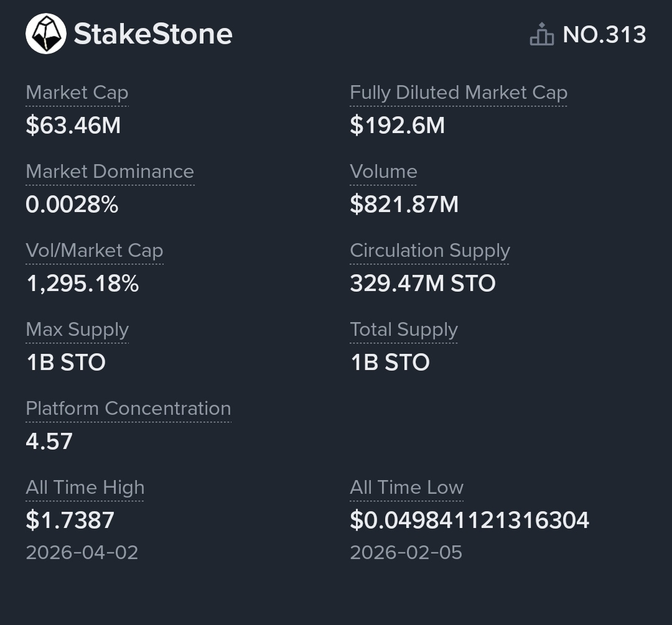Click the $1.7387 all time high value
The width and height of the screenshot is (672, 625).
tap(70, 521)
